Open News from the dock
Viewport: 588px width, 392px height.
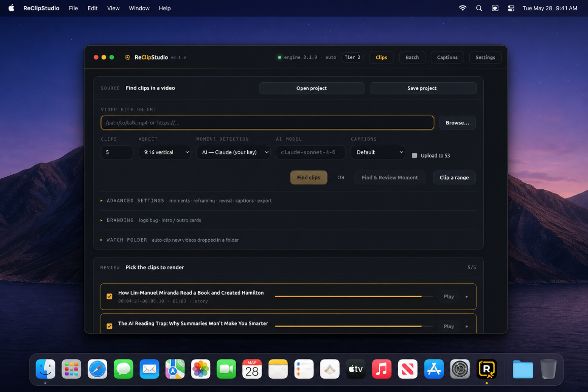coord(408,369)
